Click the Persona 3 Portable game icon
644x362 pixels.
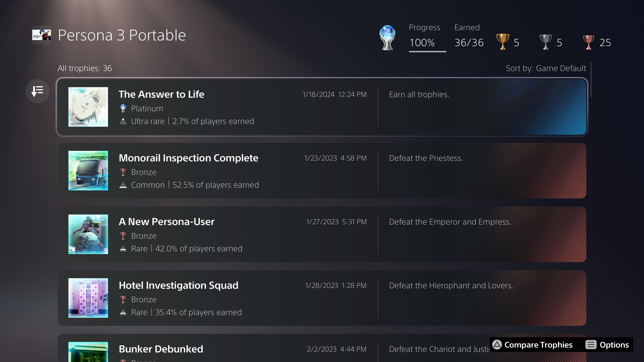[x=41, y=35]
